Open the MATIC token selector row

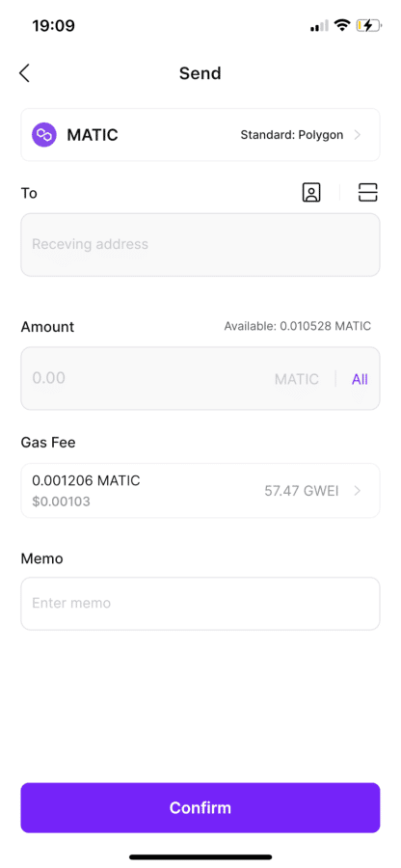200,134
